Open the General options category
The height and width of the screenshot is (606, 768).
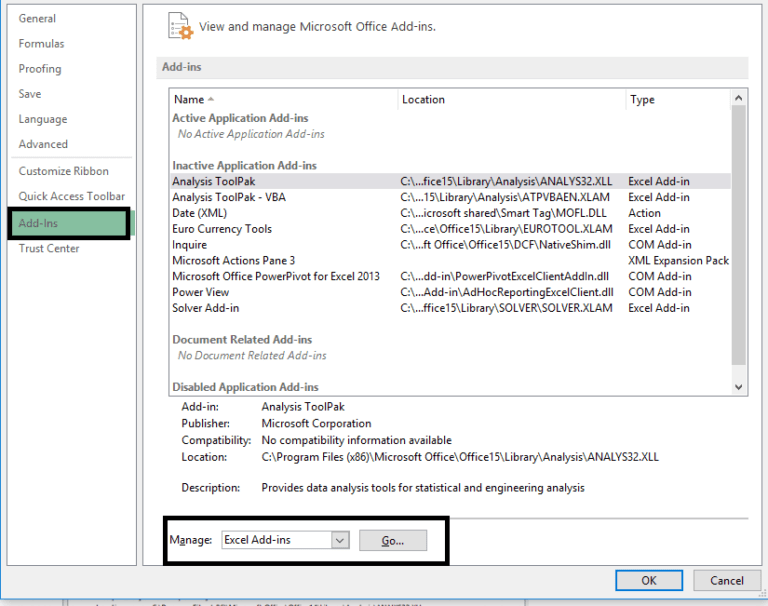(x=37, y=19)
